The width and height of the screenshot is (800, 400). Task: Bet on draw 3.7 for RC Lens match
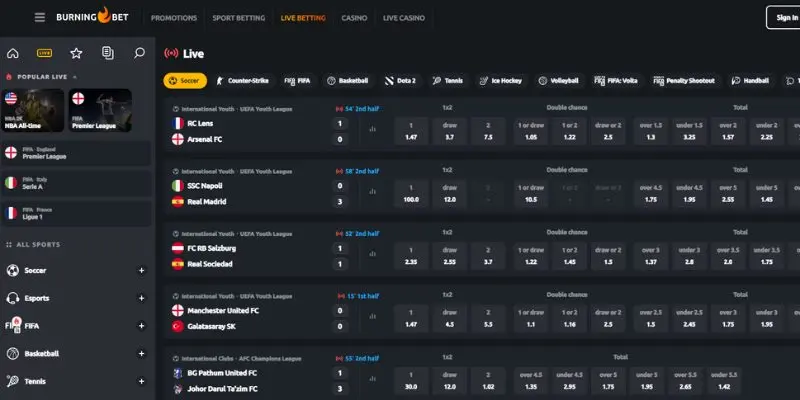449,131
